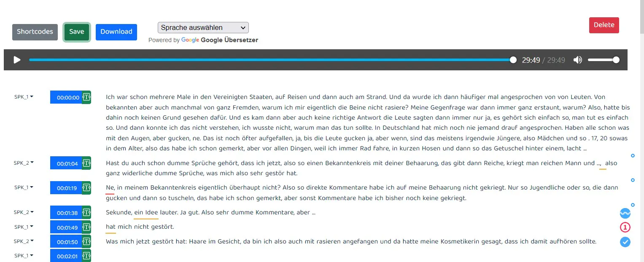Jump to timestamp 00:01:38
The width and height of the screenshot is (644, 262).
[x=66, y=213]
